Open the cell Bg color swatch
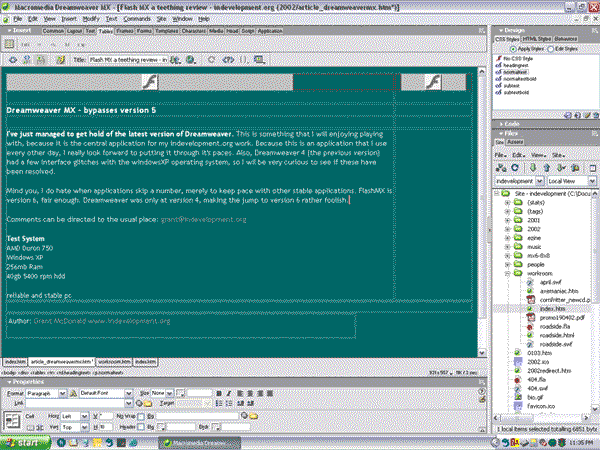 [x=162, y=427]
